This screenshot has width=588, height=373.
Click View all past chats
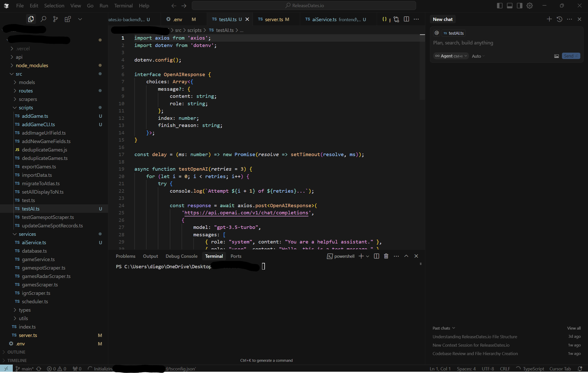point(574,328)
